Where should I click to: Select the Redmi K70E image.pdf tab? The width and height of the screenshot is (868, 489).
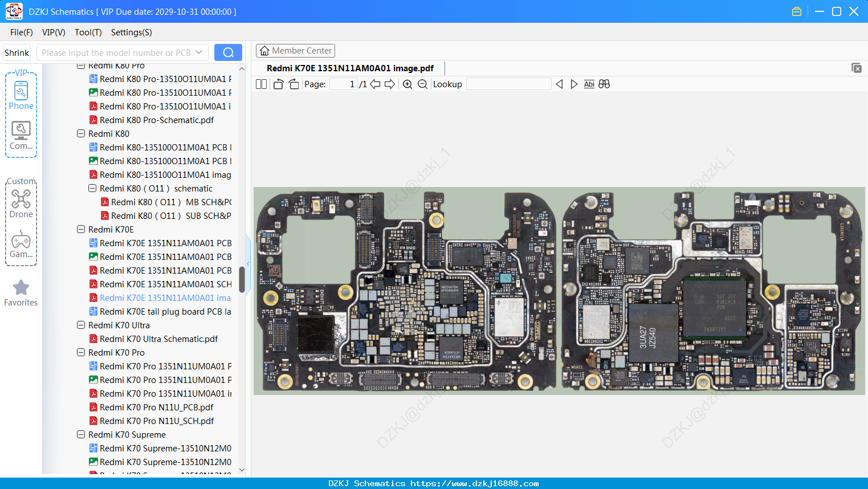(x=350, y=68)
